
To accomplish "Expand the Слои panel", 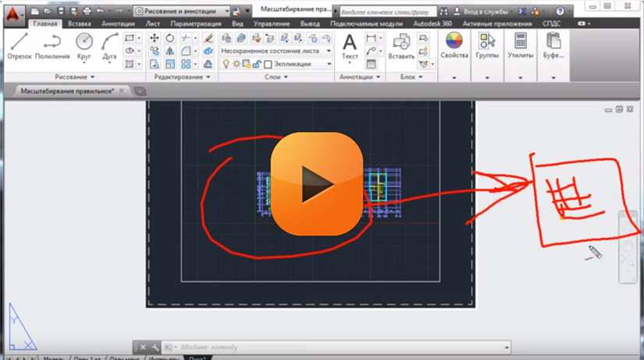I will (276, 77).
